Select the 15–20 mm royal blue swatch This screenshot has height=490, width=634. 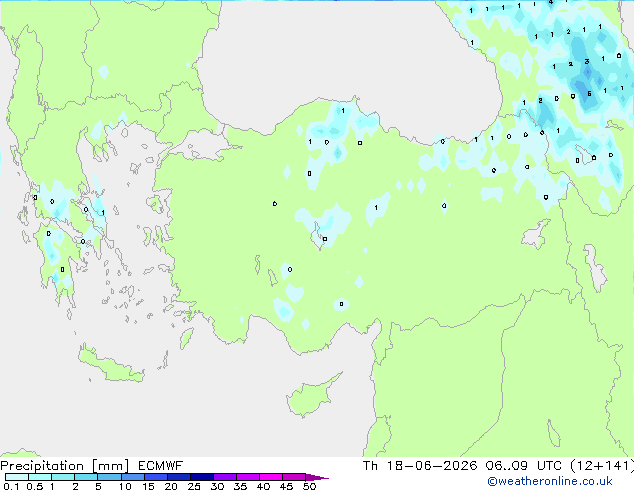click(x=156, y=477)
